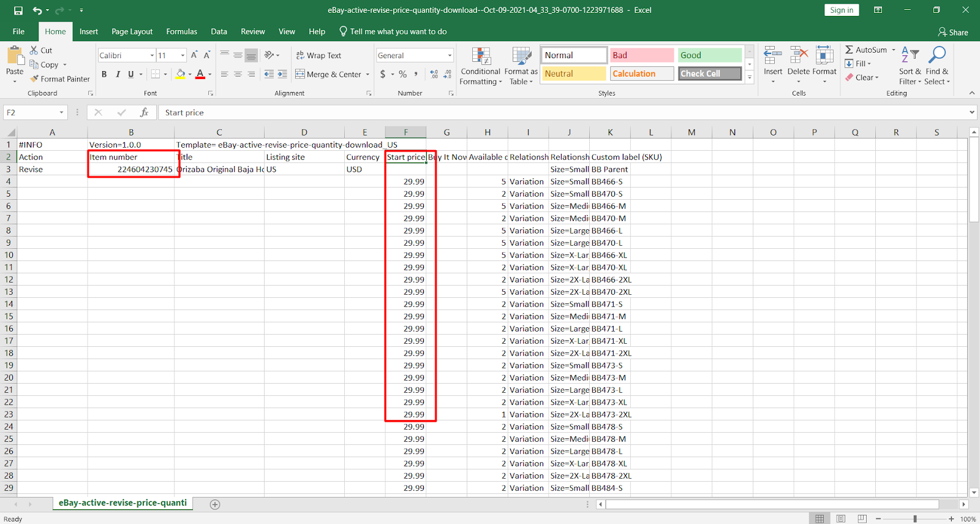Expand the number format dropdown showing General
This screenshot has width=980, height=524.
point(450,55)
